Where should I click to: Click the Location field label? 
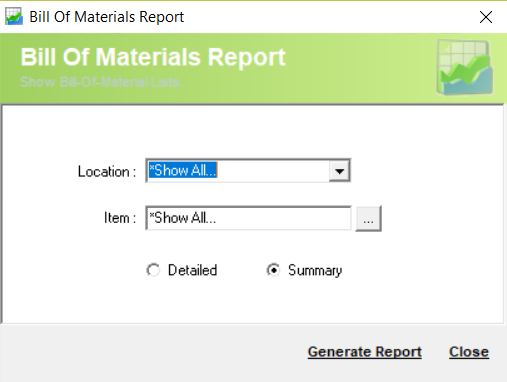(x=107, y=172)
